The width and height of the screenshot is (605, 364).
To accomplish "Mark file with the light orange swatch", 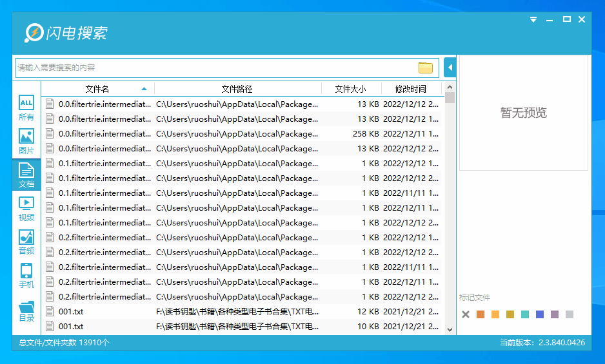I will pyautogui.click(x=495, y=314).
